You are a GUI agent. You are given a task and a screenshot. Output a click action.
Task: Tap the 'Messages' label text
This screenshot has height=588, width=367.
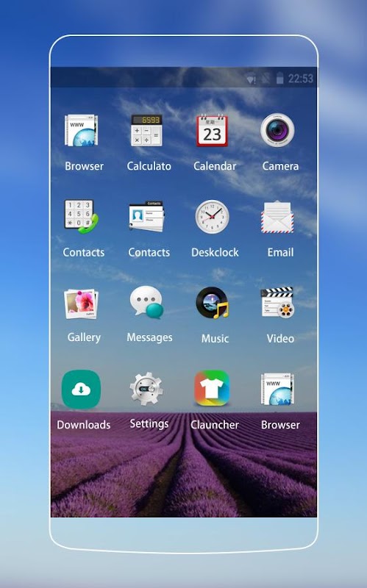[149, 337]
